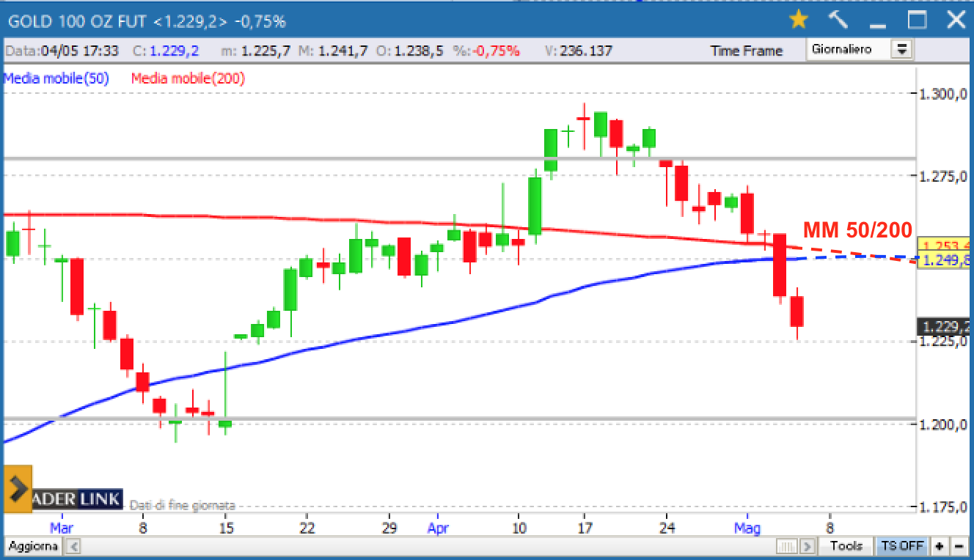The image size is (974, 560).
Task: Close the chart window
Action: pos(956,20)
